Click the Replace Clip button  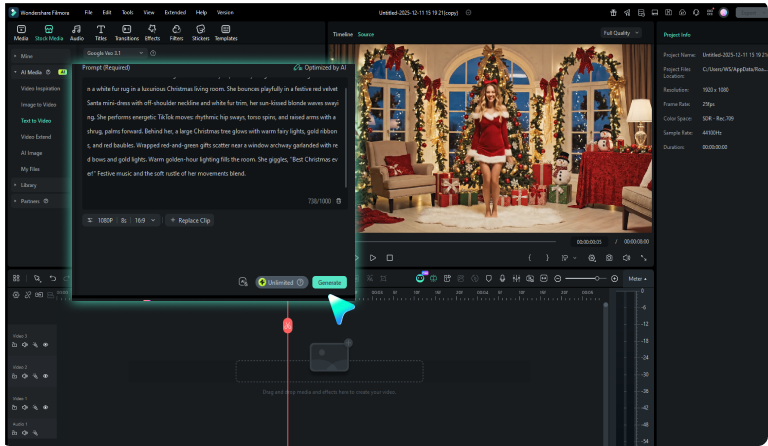[x=190, y=220]
